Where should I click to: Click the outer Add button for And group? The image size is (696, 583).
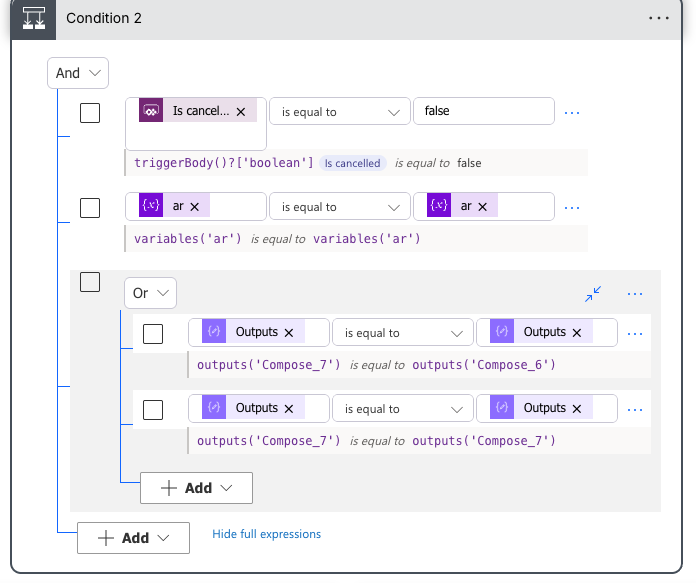[x=133, y=538]
